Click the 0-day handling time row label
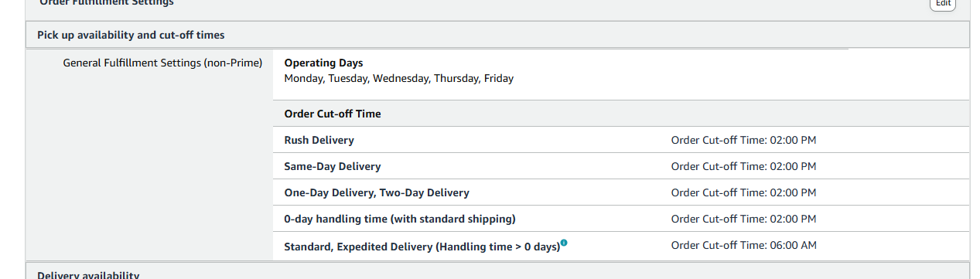This screenshot has width=980, height=279. pyautogui.click(x=400, y=219)
